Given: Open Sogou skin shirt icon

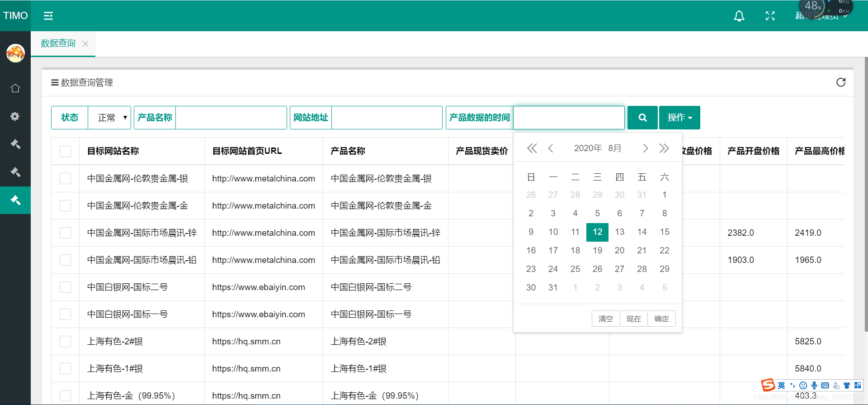Looking at the screenshot, I should (847, 386).
